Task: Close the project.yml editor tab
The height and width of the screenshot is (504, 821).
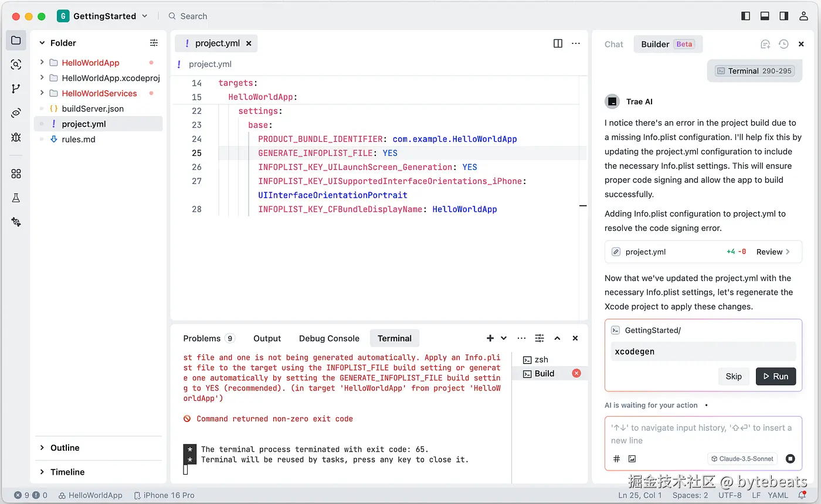Action: (249, 43)
